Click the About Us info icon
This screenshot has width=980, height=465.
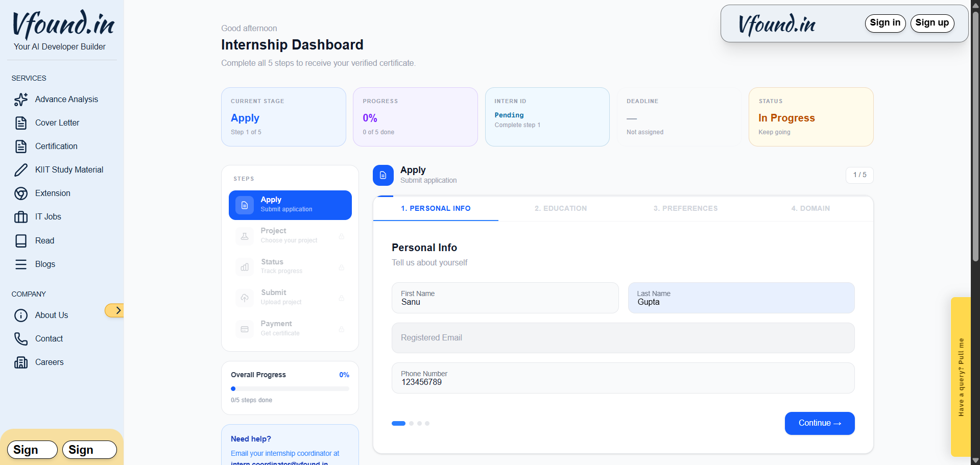coord(21,315)
